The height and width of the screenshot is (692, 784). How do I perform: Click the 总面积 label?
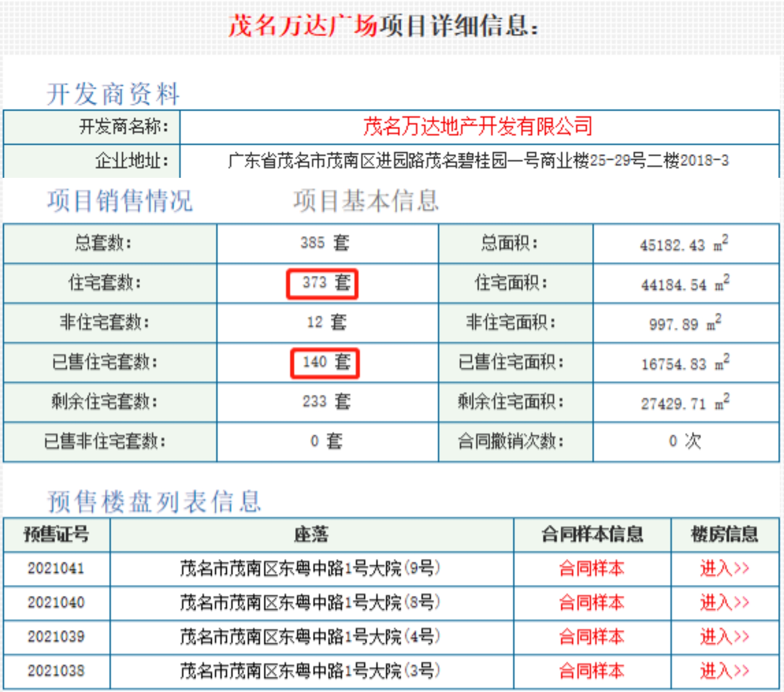pyautogui.click(x=510, y=243)
